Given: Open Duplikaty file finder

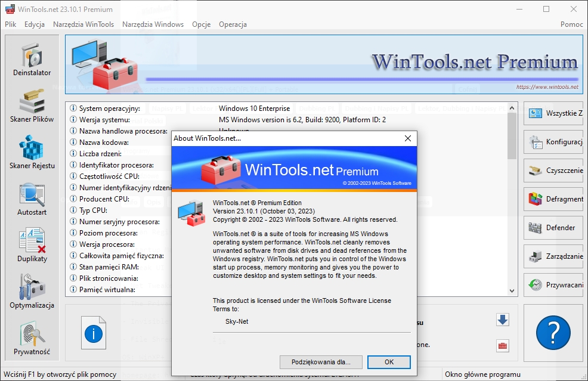Looking at the screenshot, I should pos(32,245).
